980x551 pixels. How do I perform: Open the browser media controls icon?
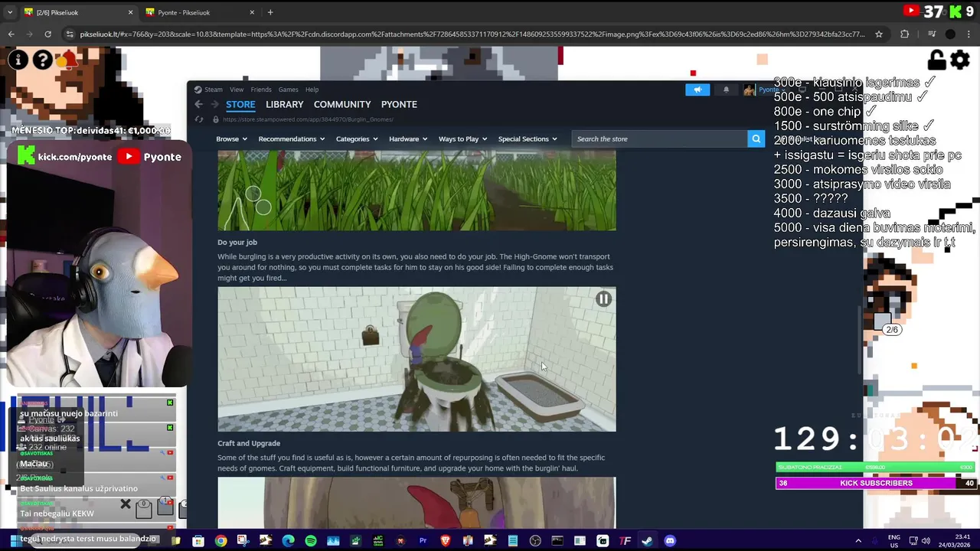[x=931, y=34]
